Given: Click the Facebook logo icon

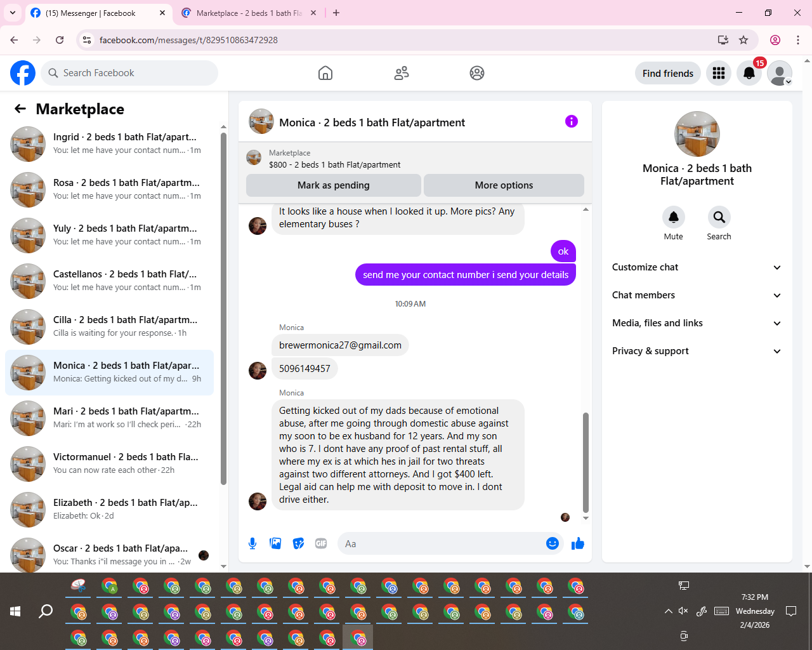Looking at the screenshot, I should click(23, 73).
